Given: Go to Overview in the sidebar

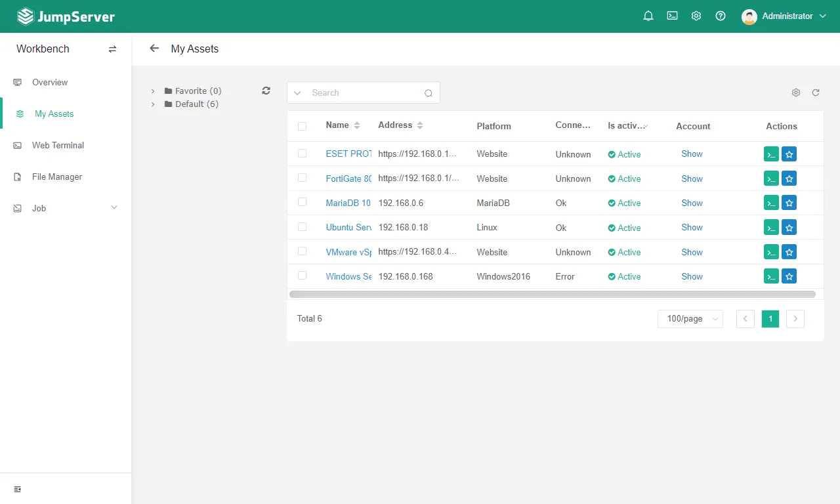Looking at the screenshot, I should tap(66, 82).
